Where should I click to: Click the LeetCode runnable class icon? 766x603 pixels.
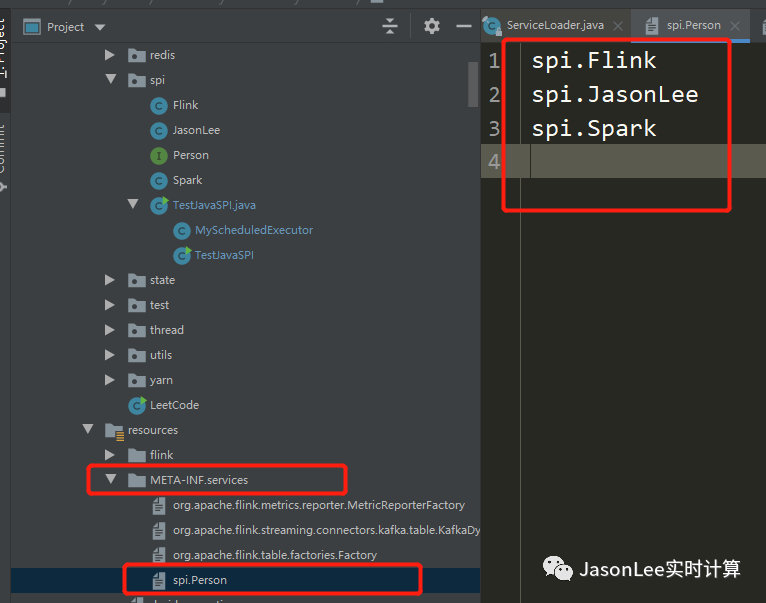(137, 405)
